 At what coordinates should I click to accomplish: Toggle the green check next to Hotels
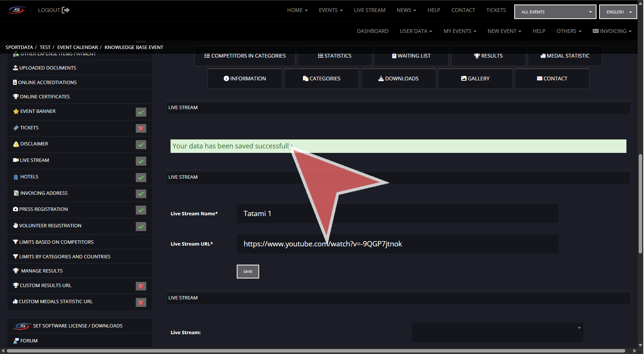[141, 178]
